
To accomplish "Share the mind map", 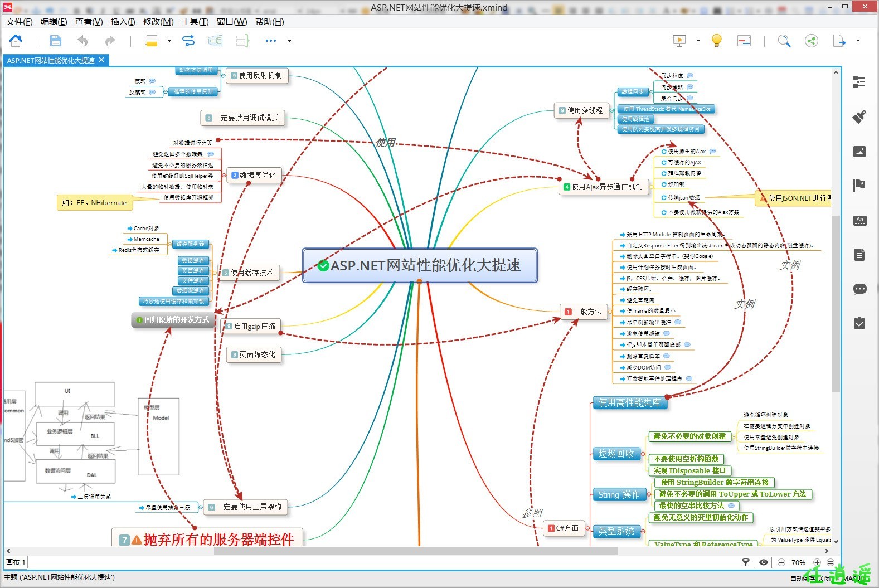I will pos(812,40).
